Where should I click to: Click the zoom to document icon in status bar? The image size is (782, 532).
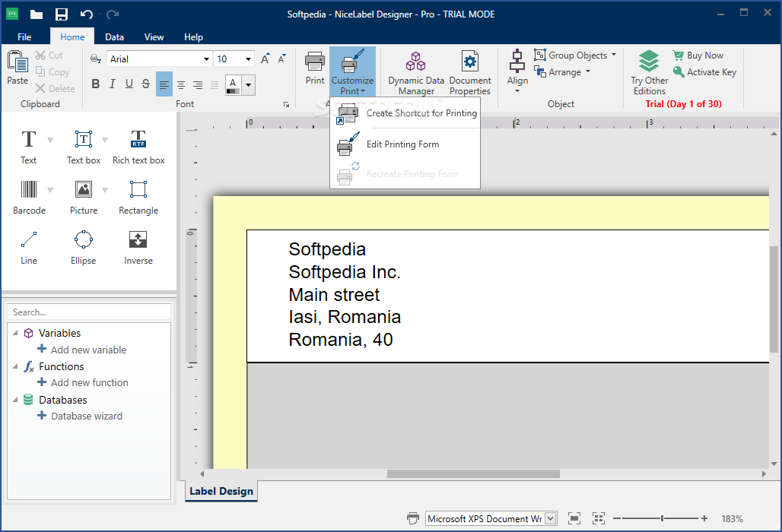click(574, 518)
